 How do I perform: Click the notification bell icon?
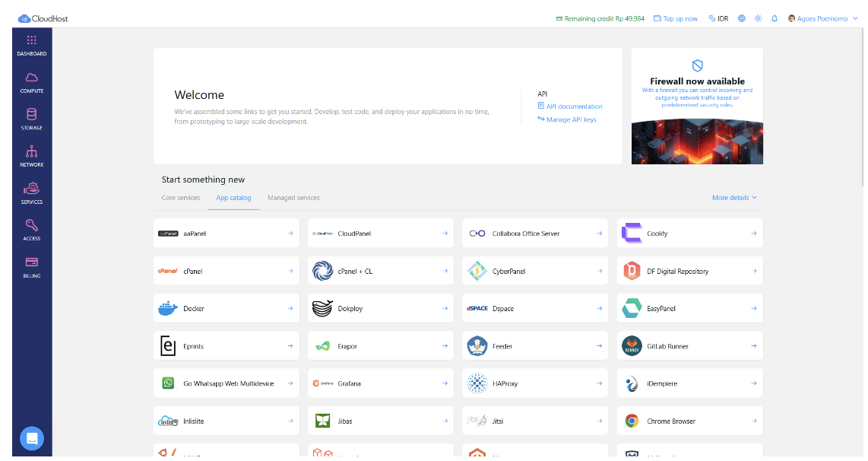[x=775, y=18]
